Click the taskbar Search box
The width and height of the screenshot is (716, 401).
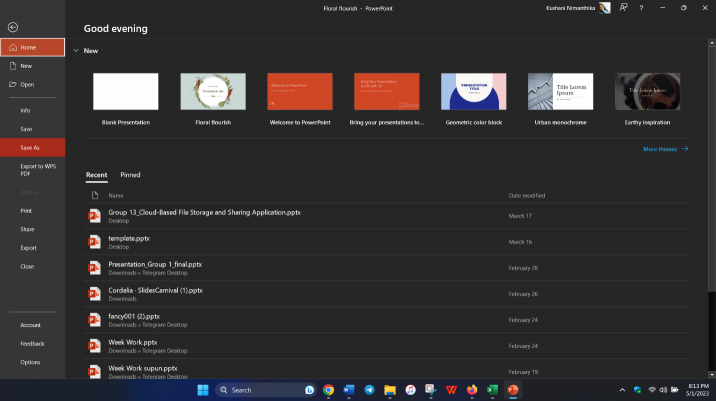[x=266, y=390]
